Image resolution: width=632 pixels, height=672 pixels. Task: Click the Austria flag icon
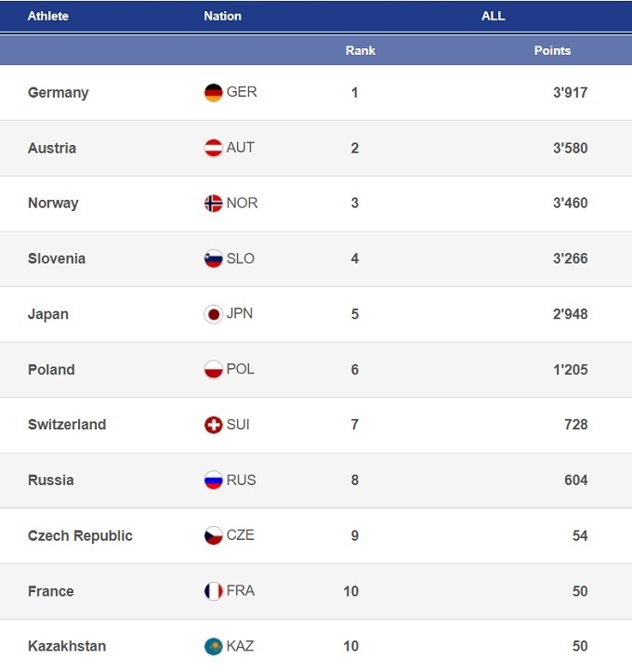[x=214, y=148]
